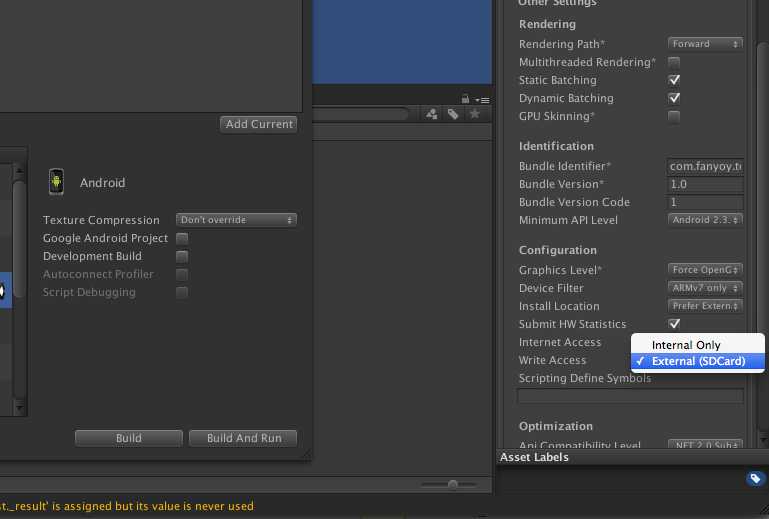Toggle Multithreaded Rendering checkbox
769x519 pixels.
674,62
